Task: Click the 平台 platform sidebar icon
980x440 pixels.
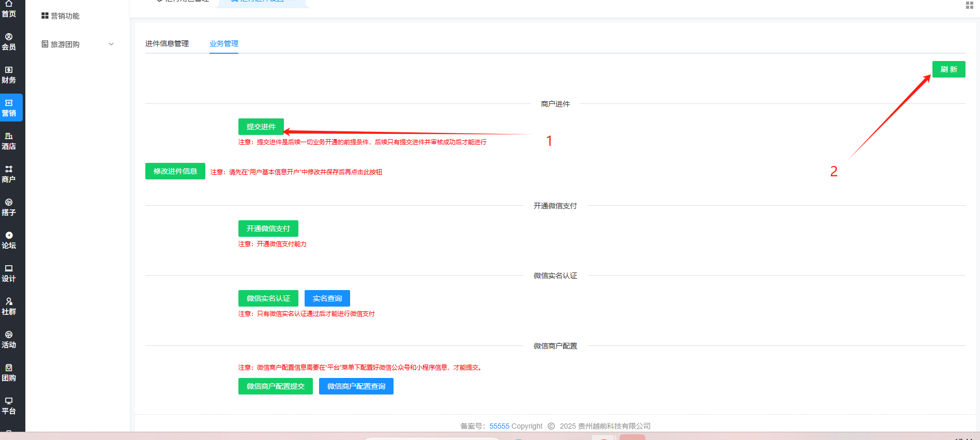Action: point(9,406)
